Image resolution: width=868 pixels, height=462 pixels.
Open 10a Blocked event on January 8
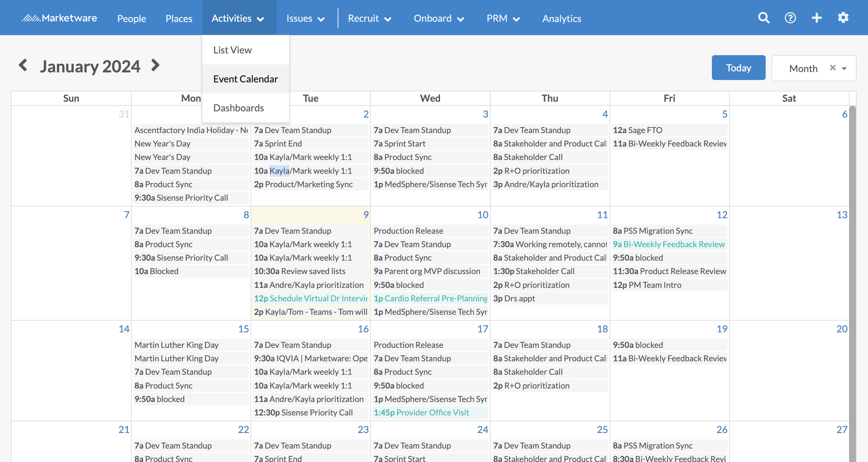click(x=191, y=271)
